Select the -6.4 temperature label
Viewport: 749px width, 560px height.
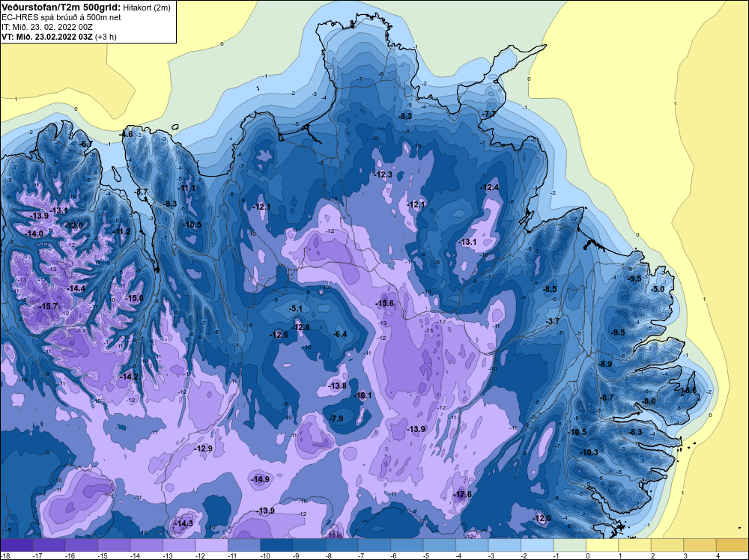tap(340, 334)
